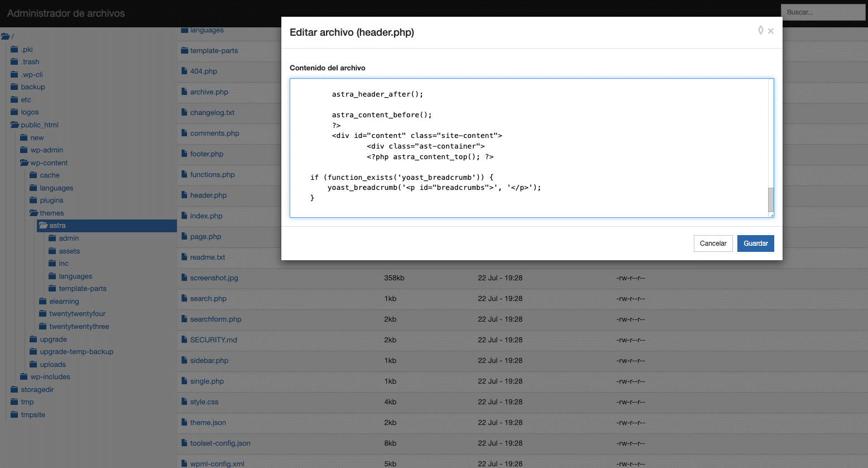Screen dimensions: 868x468
Task: Focus the Buscar search field
Action: point(822,12)
